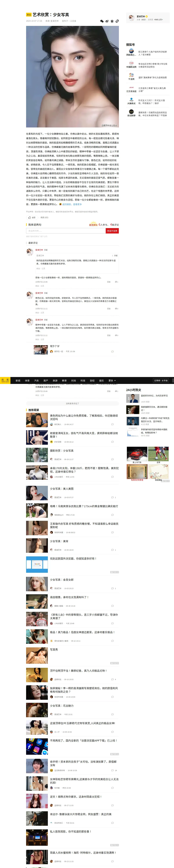Open 24-hour hot article 盘前的5000亿

[x=154, y=396]
